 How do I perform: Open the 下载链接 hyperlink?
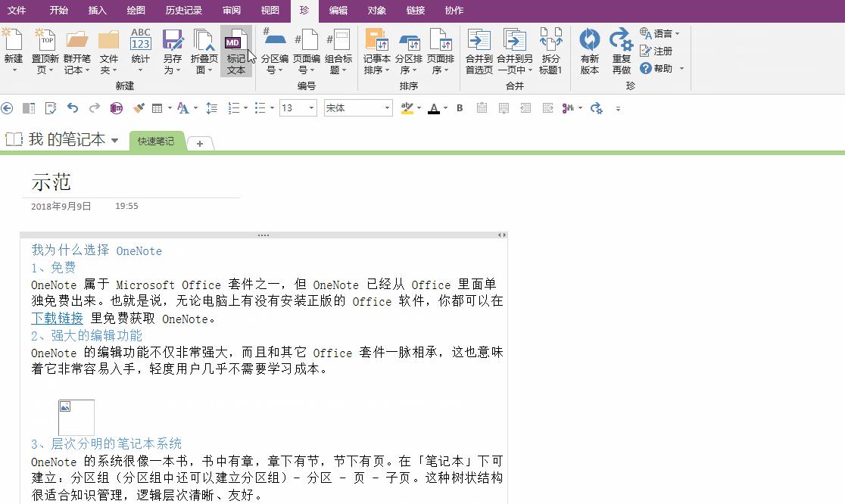(57, 319)
